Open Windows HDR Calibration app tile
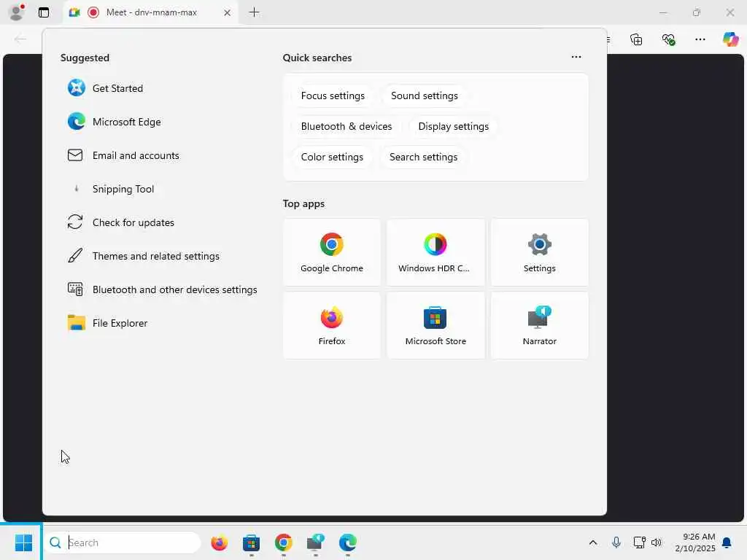 436,252
